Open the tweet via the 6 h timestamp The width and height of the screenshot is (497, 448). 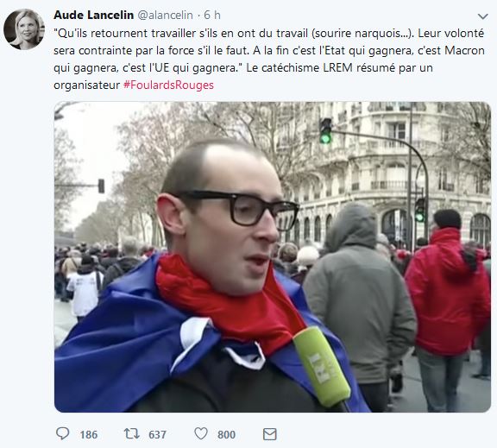[x=212, y=15]
